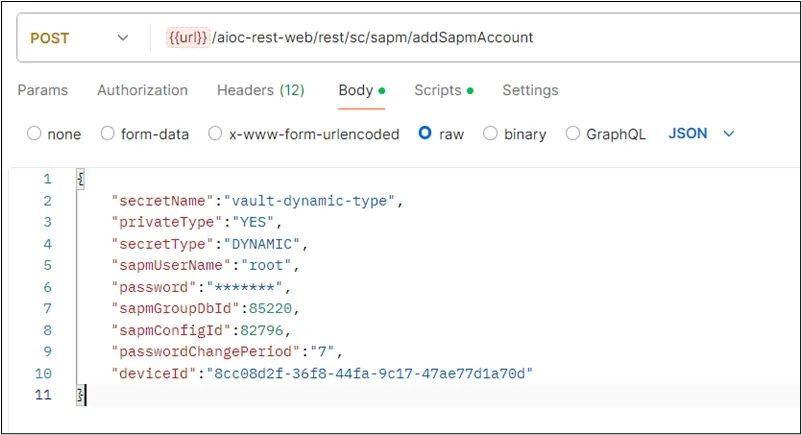
Task: Select the raw body radio button
Action: (425, 133)
